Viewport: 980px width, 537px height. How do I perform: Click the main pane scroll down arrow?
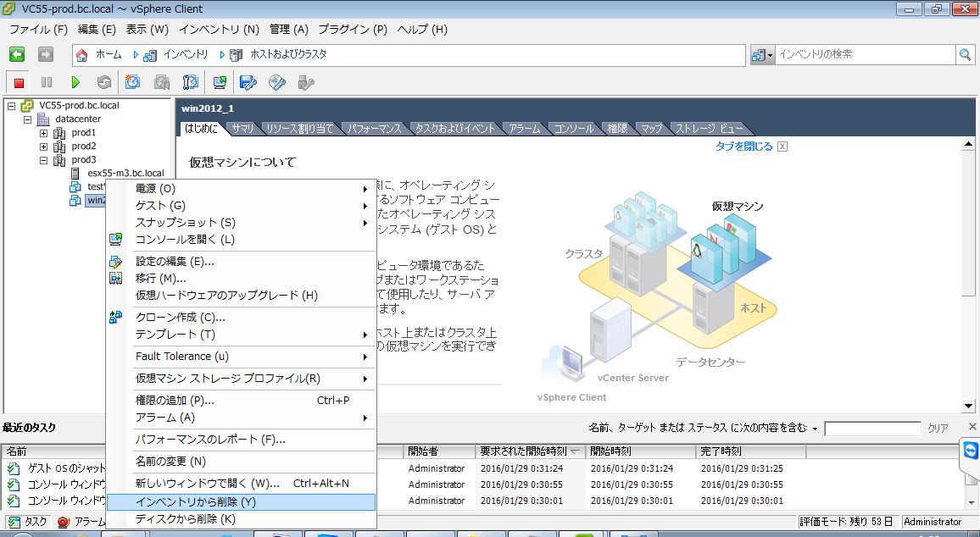click(x=968, y=405)
